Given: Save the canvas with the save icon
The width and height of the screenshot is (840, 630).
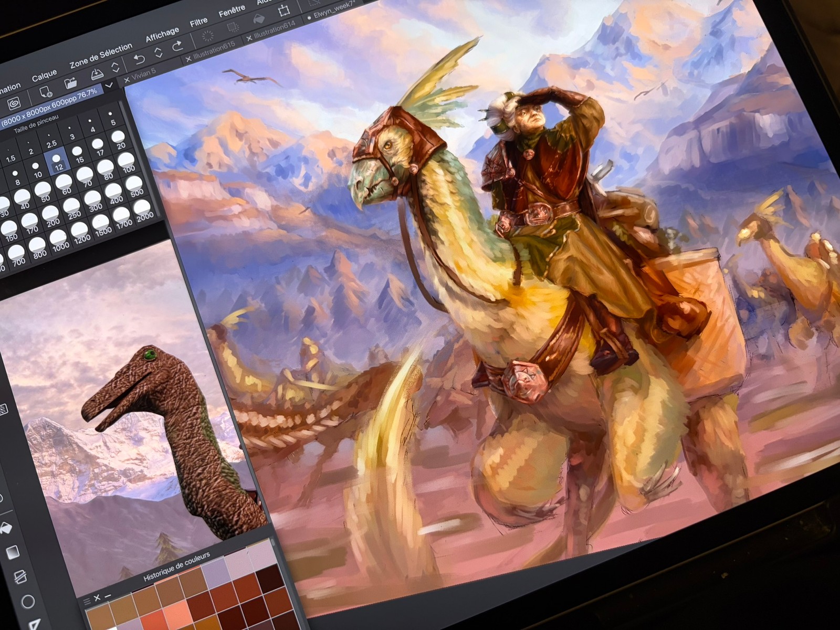Looking at the screenshot, I should [97, 74].
